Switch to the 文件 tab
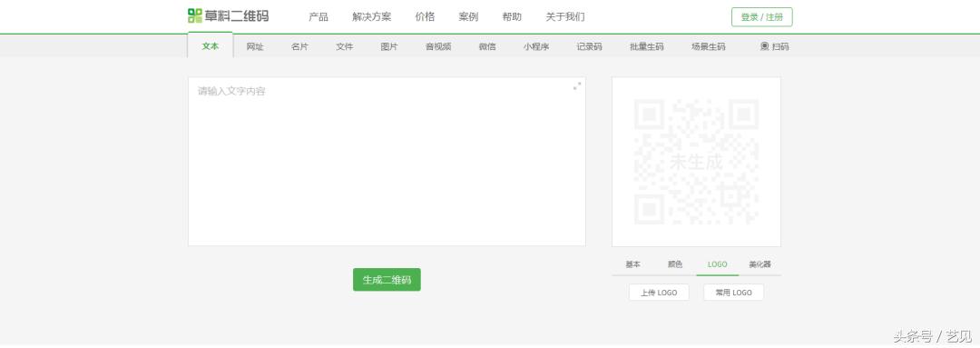The height and width of the screenshot is (348, 980). point(345,46)
